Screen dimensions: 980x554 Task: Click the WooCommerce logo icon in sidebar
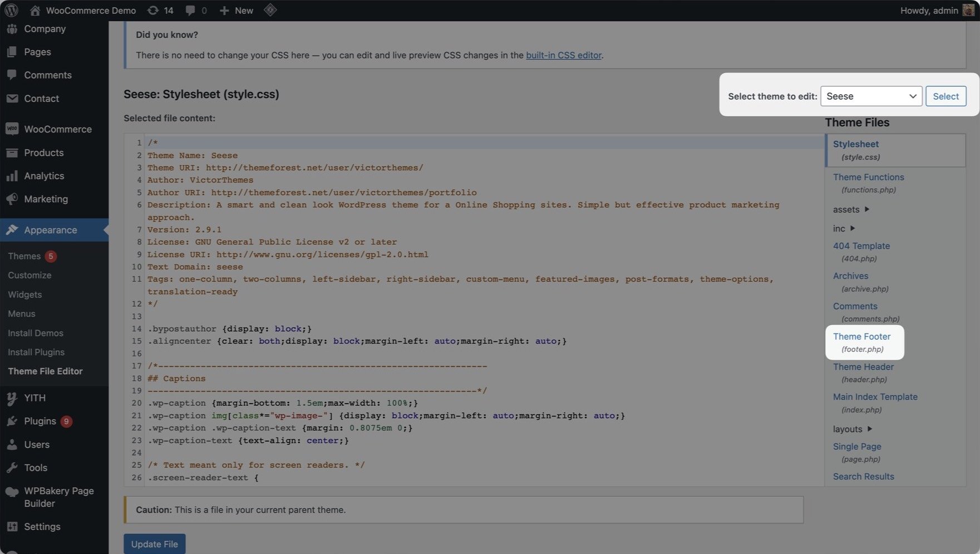click(12, 129)
